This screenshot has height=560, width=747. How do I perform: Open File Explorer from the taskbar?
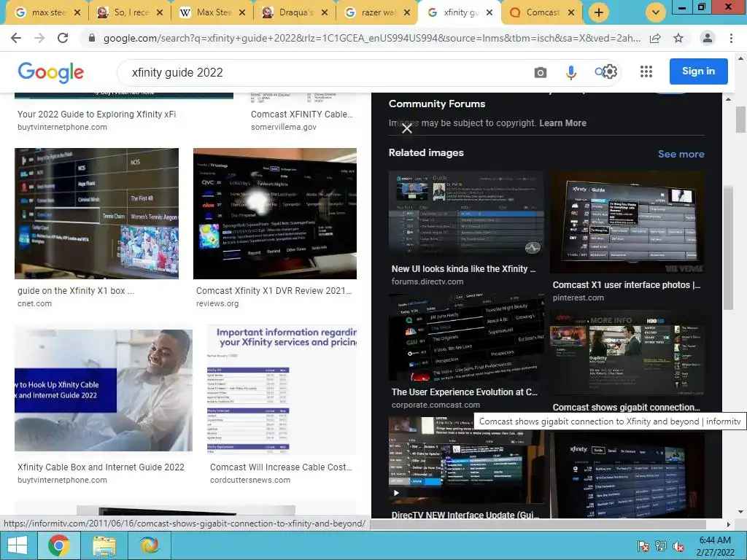coord(104,545)
